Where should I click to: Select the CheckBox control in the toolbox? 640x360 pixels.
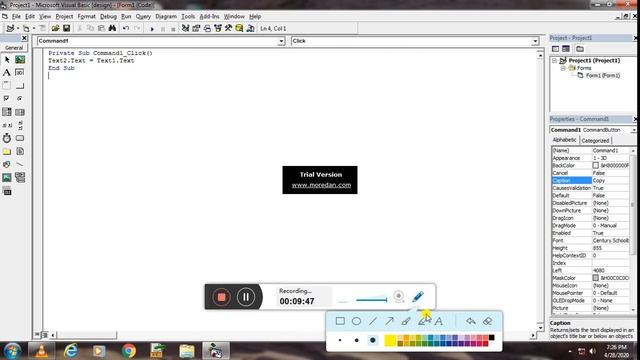(x=7, y=99)
